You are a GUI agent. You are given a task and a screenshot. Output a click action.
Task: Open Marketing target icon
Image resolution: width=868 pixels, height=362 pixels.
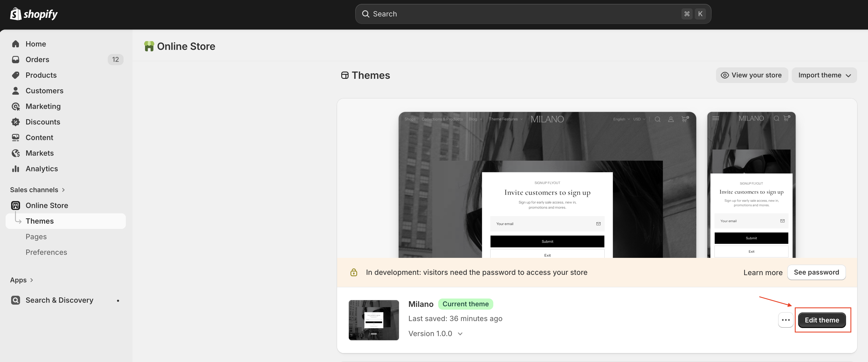tap(16, 106)
